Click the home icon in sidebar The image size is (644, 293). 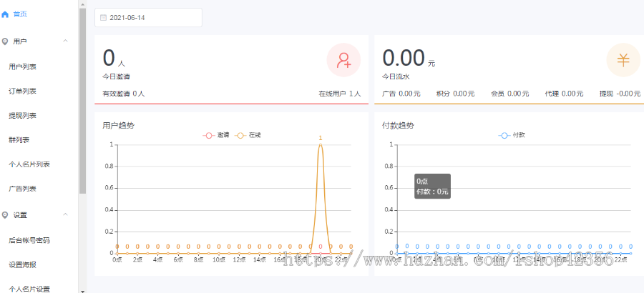pyautogui.click(x=6, y=14)
